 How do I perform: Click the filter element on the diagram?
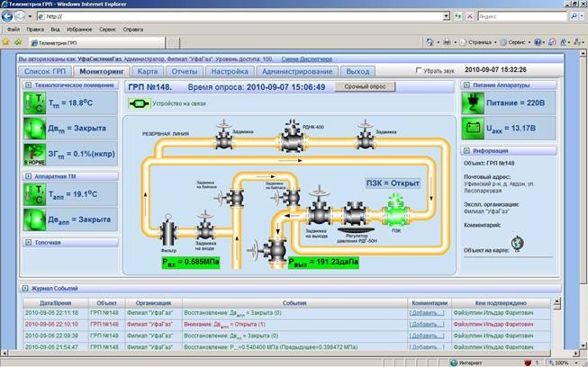coord(168,230)
